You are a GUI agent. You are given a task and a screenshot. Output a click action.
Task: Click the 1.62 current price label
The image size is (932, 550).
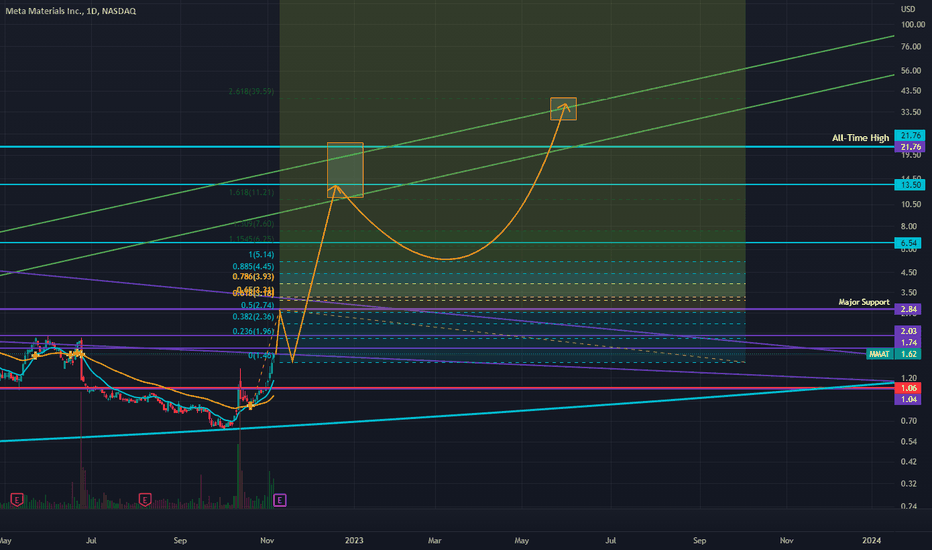[x=908, y=354]
